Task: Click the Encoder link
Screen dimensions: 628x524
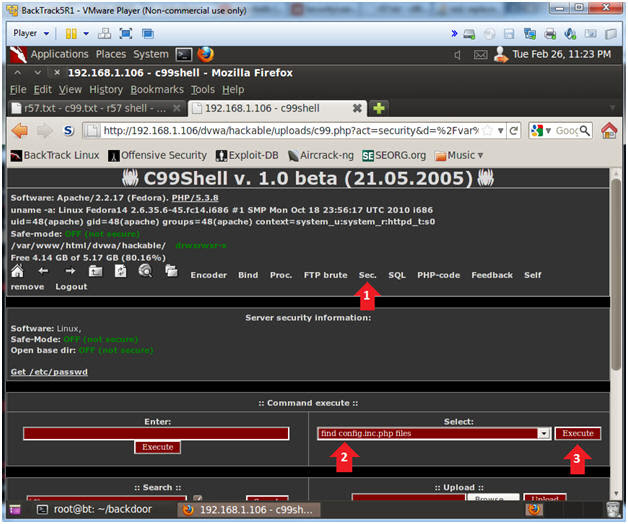Action: (x=209, y=275)
